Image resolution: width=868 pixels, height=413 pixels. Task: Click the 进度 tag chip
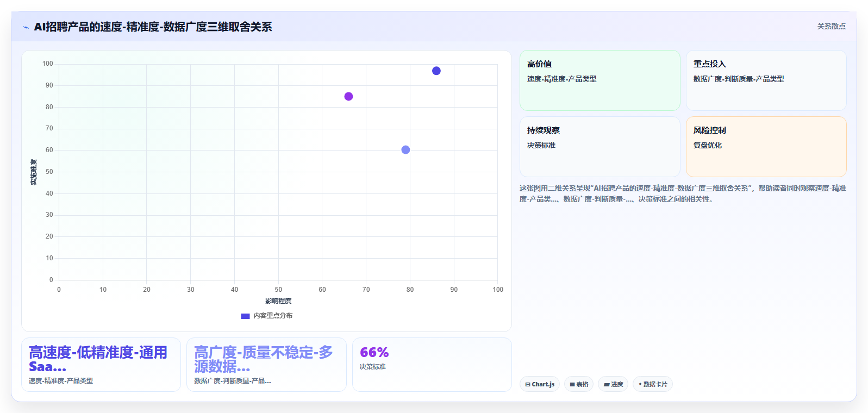[613, 384]
